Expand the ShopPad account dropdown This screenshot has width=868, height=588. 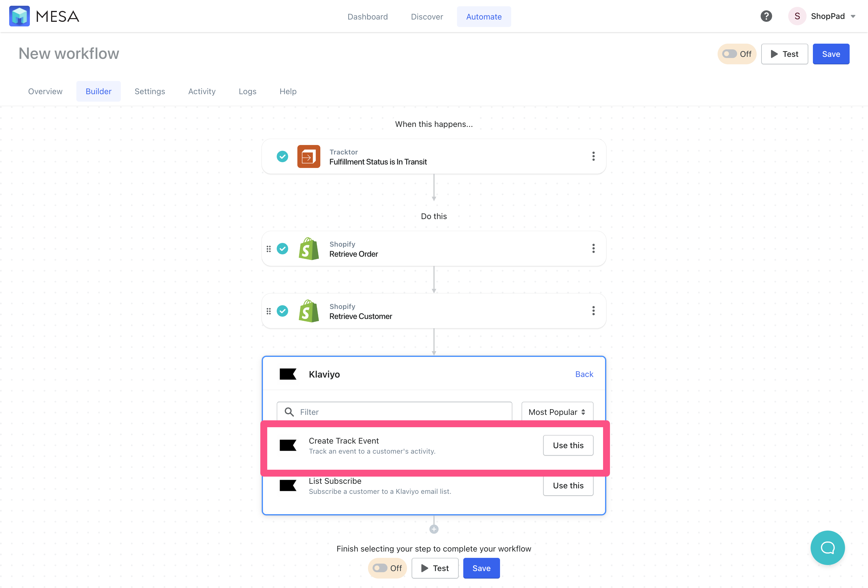click(x=853, y=16)
